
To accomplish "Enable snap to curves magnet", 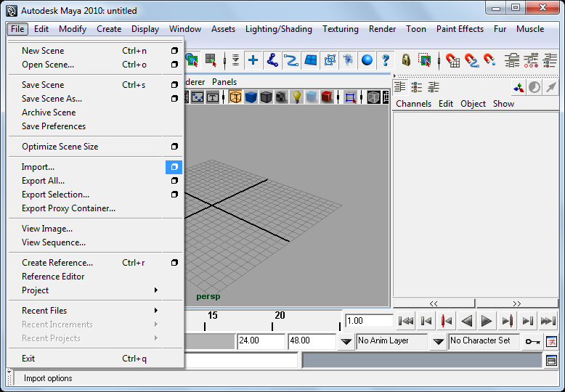I will click(471, 60).
